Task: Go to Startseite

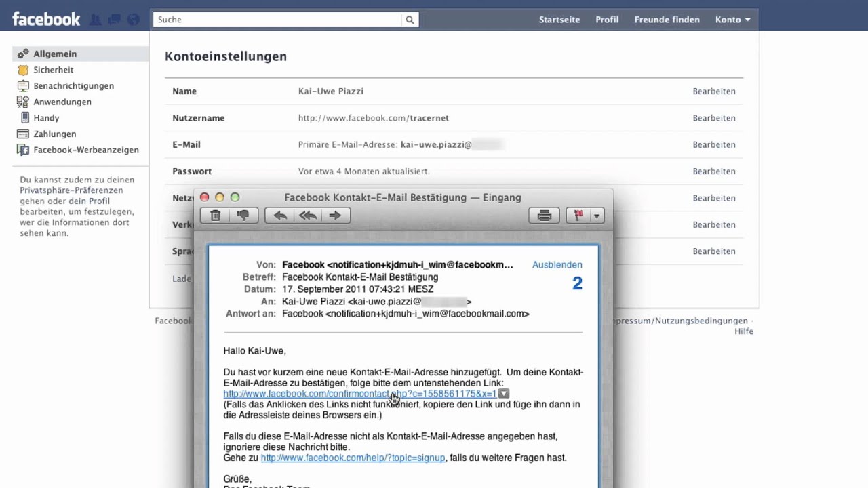Action: point(559,20)
